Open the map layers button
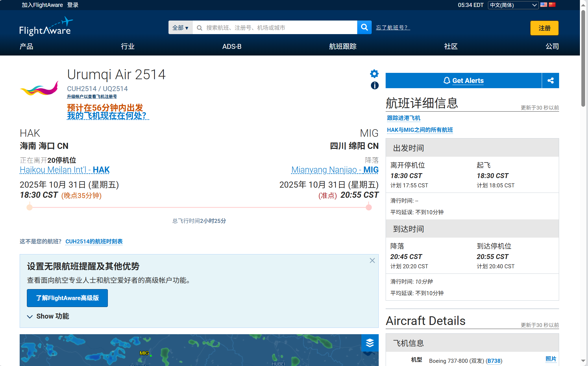This screenshot has height=366, width=588. [x=370, y=343]
